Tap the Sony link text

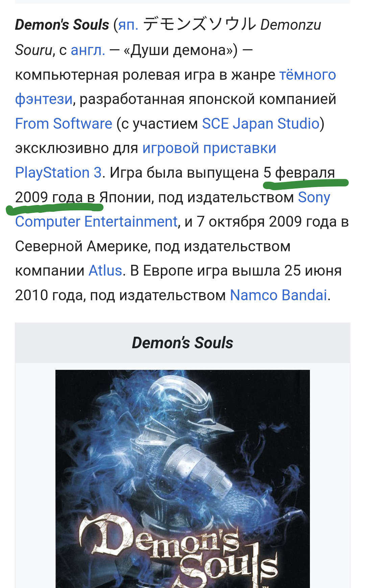click(x=314, y=197)
